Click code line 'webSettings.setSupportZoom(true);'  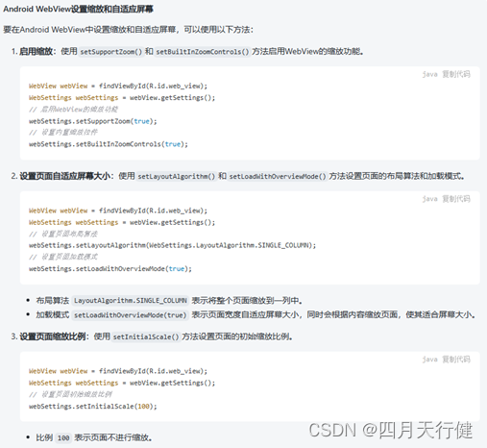point(93,121)
